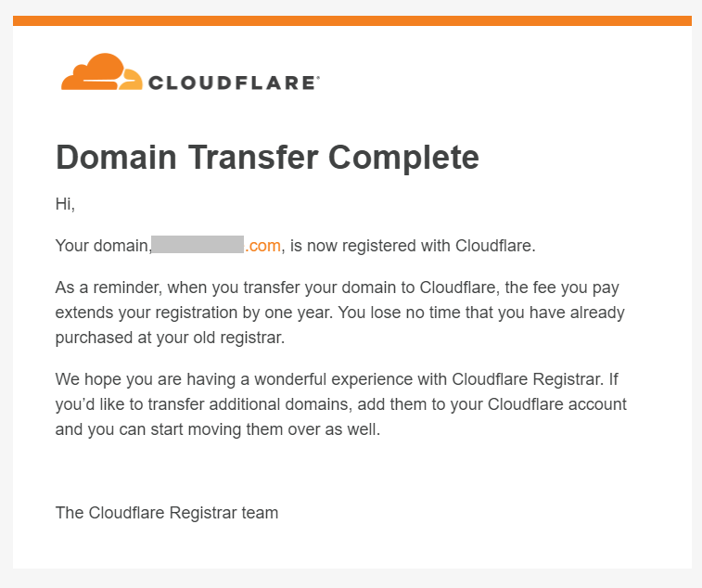
Task: Click the word 'Complete' in the heading
Action: tap(403, 157)
